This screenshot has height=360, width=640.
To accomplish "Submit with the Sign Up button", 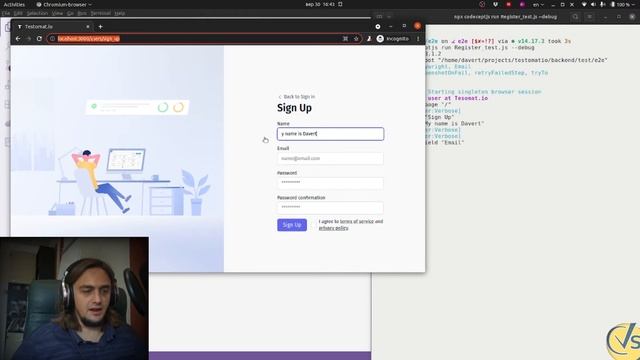I will [x=292, y=225].
